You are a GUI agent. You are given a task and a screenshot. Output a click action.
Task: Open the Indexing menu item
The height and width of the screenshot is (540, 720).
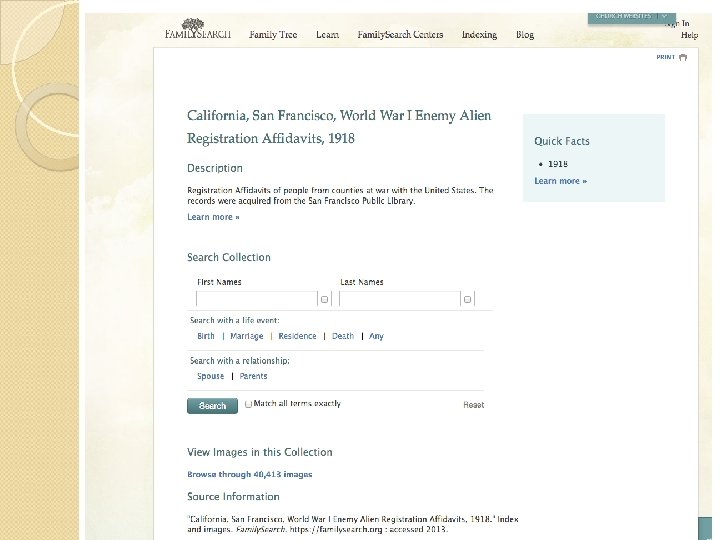479,35
